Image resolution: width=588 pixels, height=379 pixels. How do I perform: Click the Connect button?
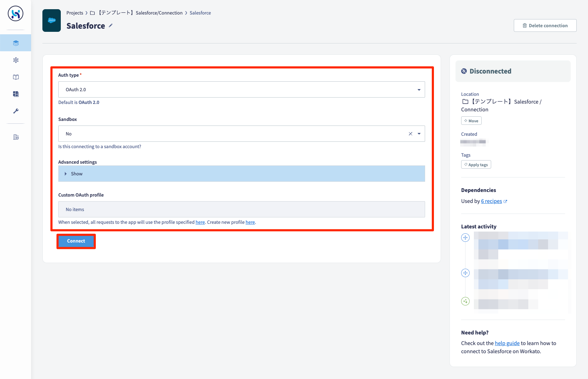76,241
